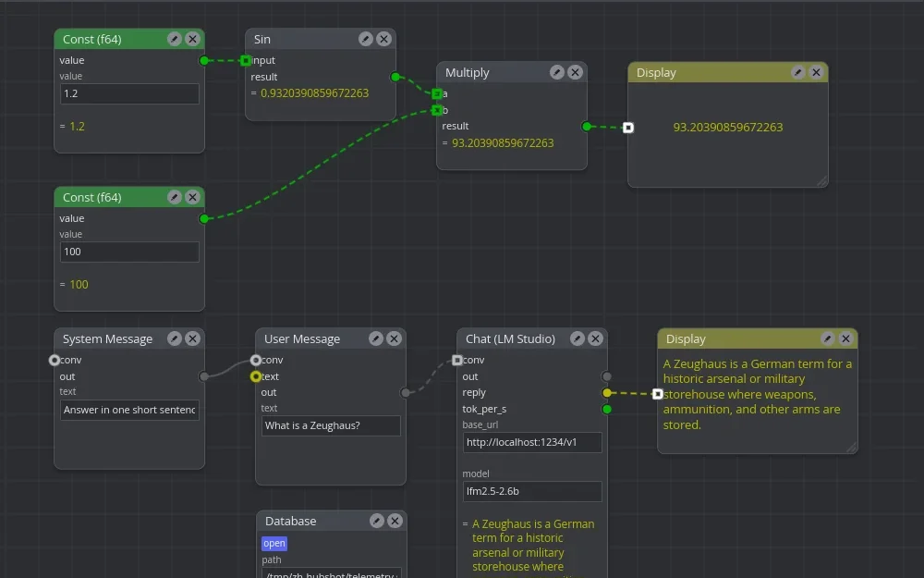Click the Chat (LM Studio) node title
The image size is (924, 578).
pyautogui.click(x=510, y=338)
